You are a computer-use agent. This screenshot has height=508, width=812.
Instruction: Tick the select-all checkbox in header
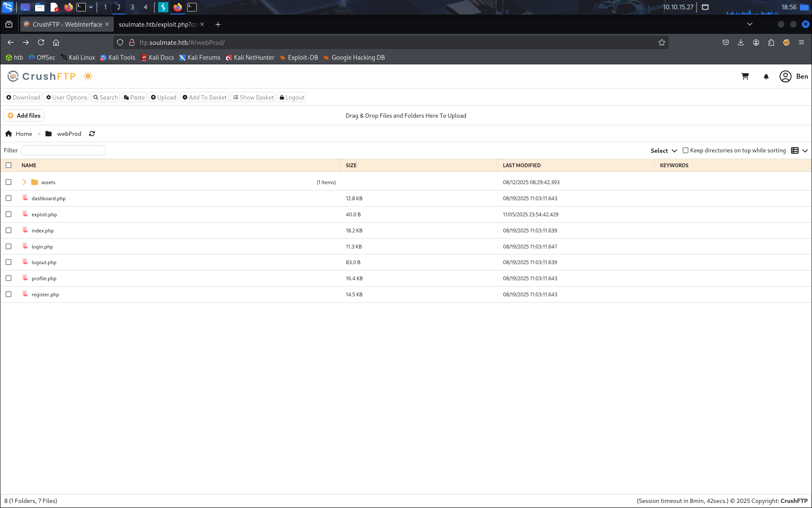tap(8, 165)
